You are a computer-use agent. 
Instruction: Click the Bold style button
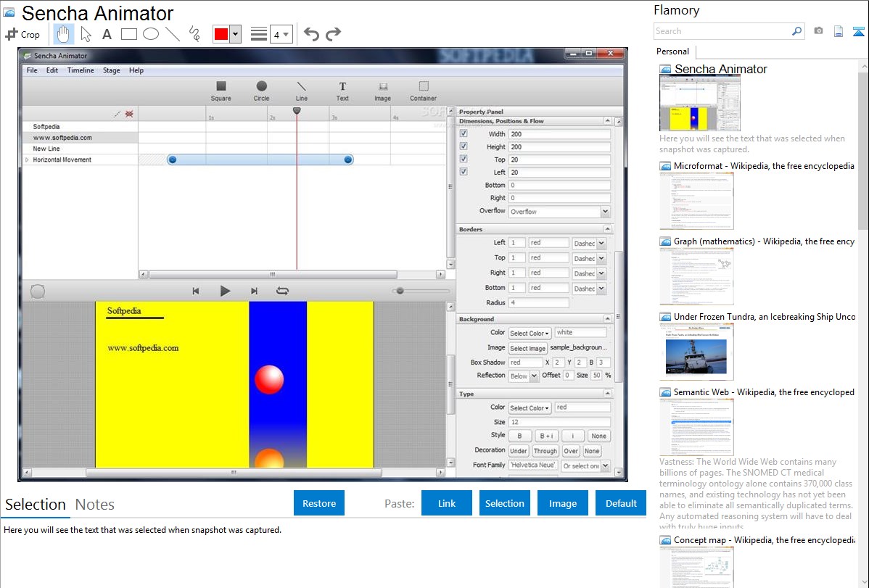click(519, 436)
